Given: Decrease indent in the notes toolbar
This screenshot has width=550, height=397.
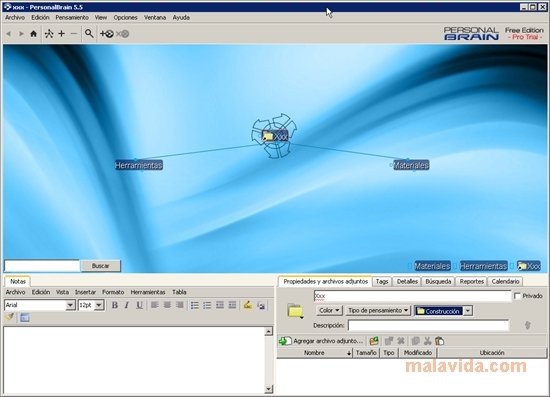Looking at the screenshot, I should (220, 305).
